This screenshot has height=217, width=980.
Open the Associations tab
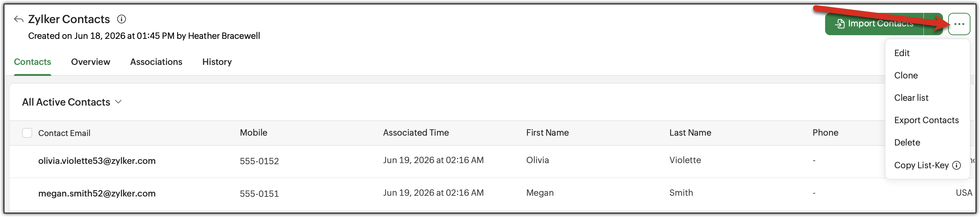pos(156,62)
